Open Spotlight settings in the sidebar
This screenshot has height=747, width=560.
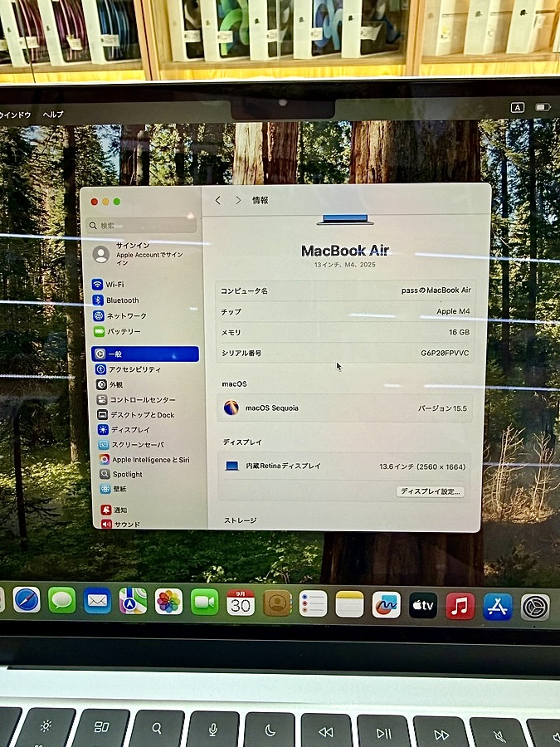click(x=127, y=475)
